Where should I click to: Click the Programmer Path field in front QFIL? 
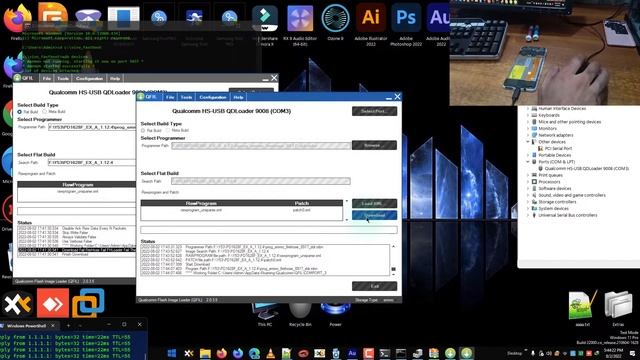261,145
